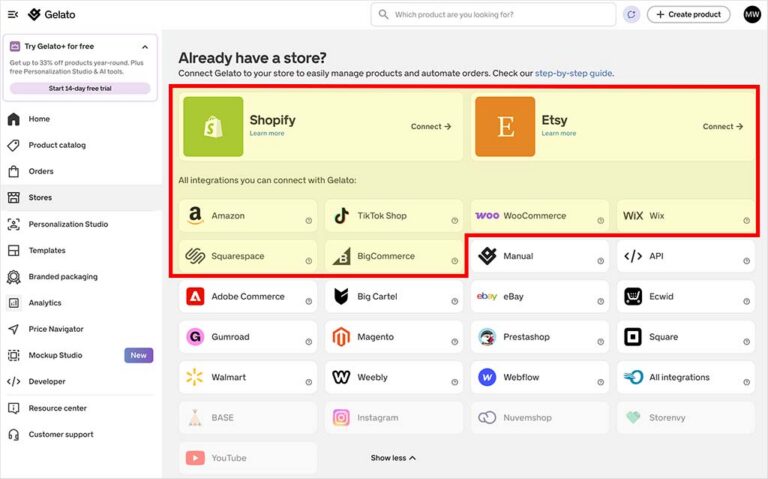768x479 pixels.
Task: Click the Square logo icon
Action: pyautogui.click(x=633, y=336)
